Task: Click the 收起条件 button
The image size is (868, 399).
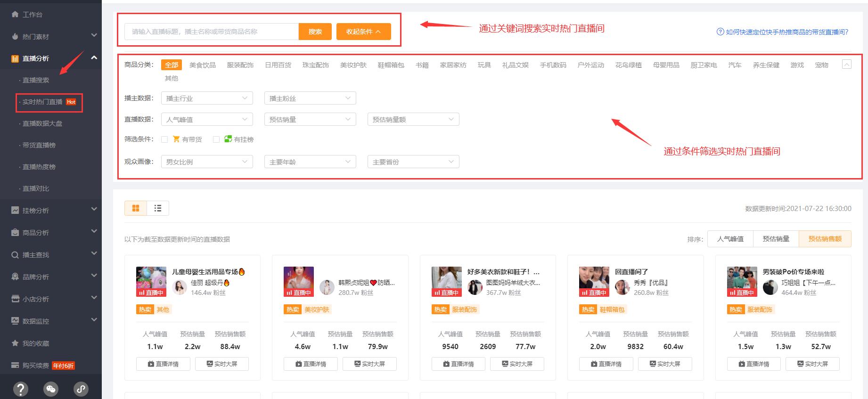Action: 363,32
